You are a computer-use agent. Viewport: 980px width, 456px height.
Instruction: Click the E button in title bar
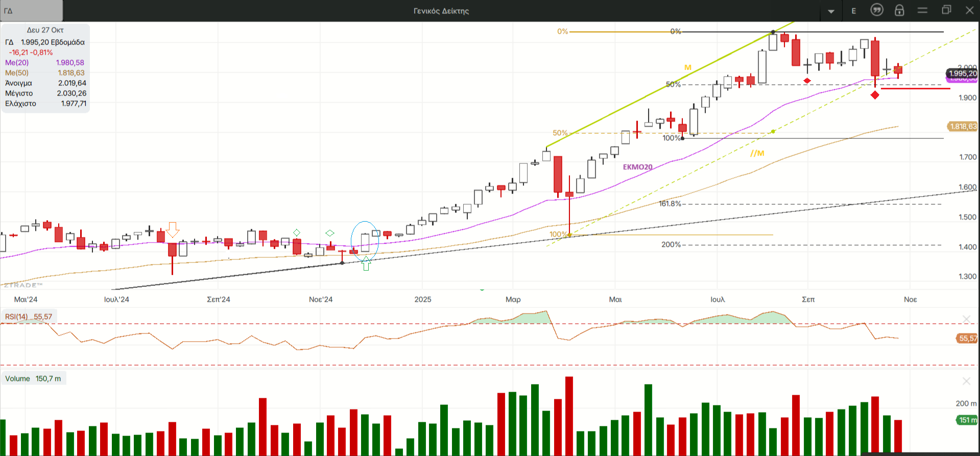[x=853, y=11]
